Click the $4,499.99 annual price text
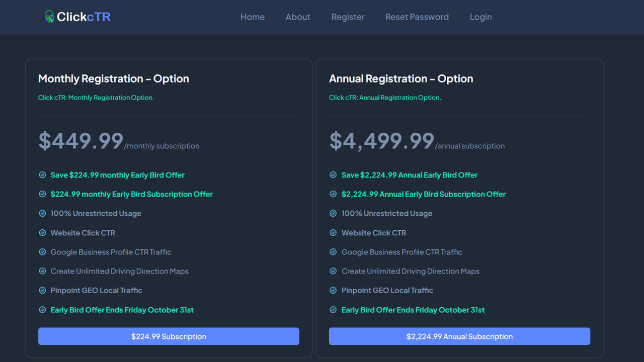Image resolution: width=644 pixels, height=362 pixels. point(382,141)
